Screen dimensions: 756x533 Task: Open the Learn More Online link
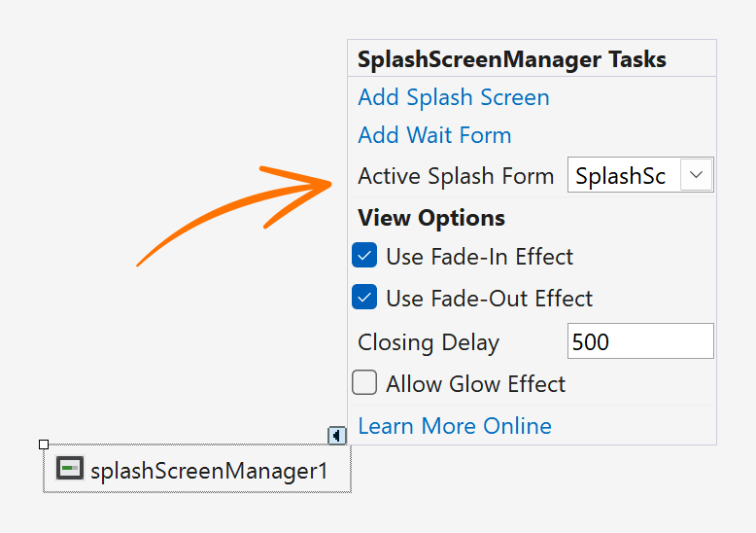[455, 426]
